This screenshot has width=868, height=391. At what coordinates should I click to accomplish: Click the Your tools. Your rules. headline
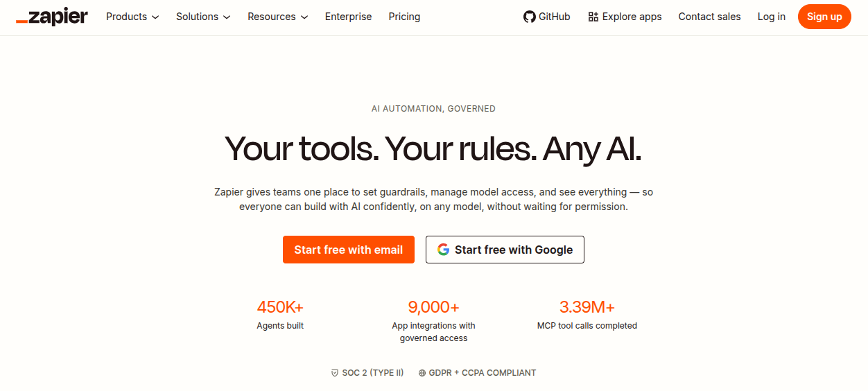click(x=433, y=148)
